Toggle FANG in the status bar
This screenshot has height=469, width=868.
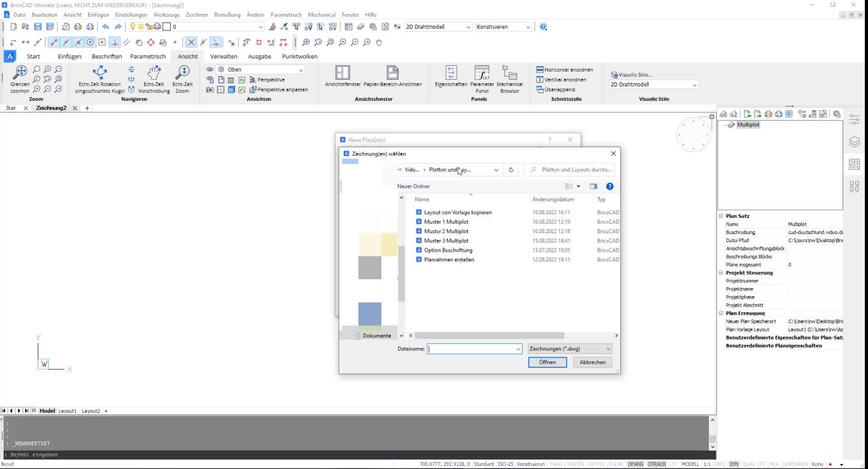point(556,464)
